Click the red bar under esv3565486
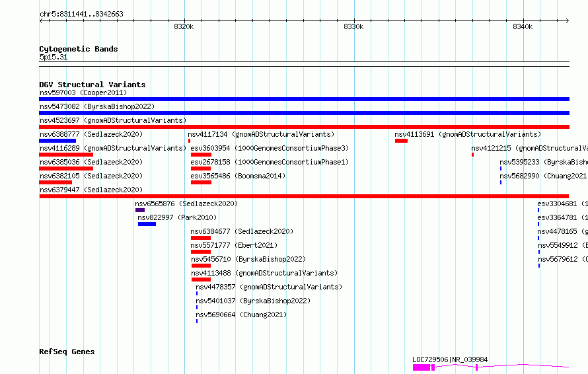Screen dimensions: 588x374 [202, 182]
